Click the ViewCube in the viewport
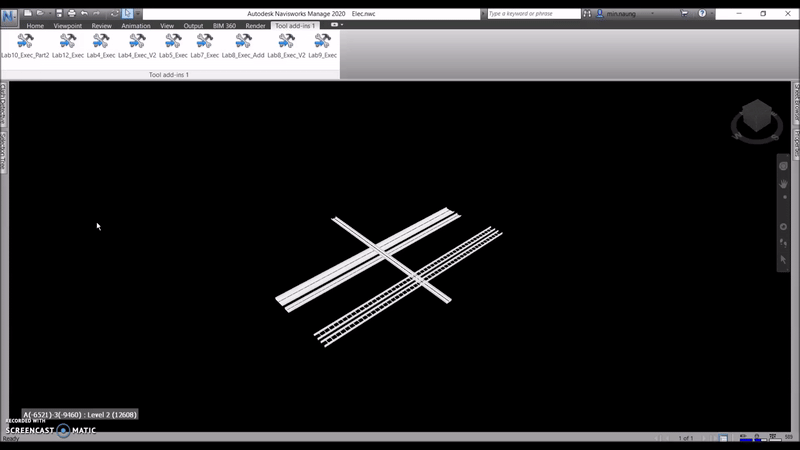This screenshot has width=800, height=450. [x=756, y=118]
